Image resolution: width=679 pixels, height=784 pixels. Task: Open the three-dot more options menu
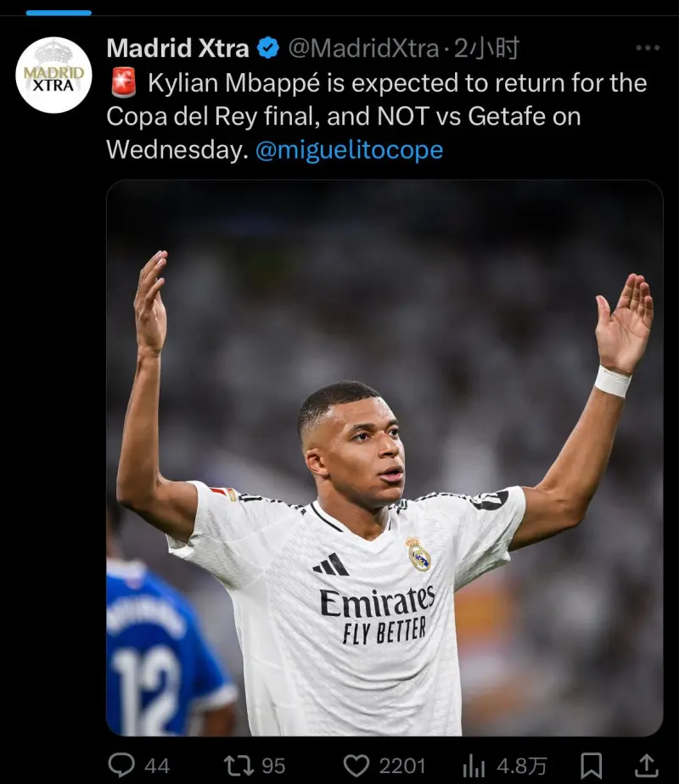tap(648, 48)
